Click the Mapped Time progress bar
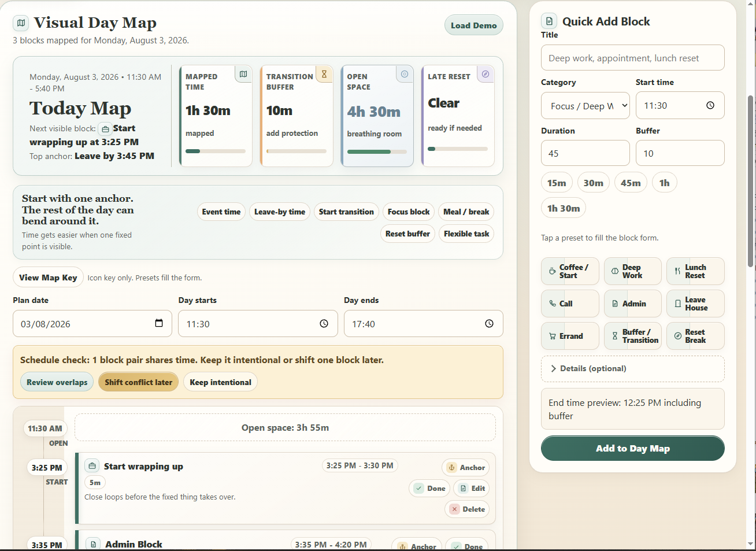The width and height of the screenshot is (756, 551). 216,151
